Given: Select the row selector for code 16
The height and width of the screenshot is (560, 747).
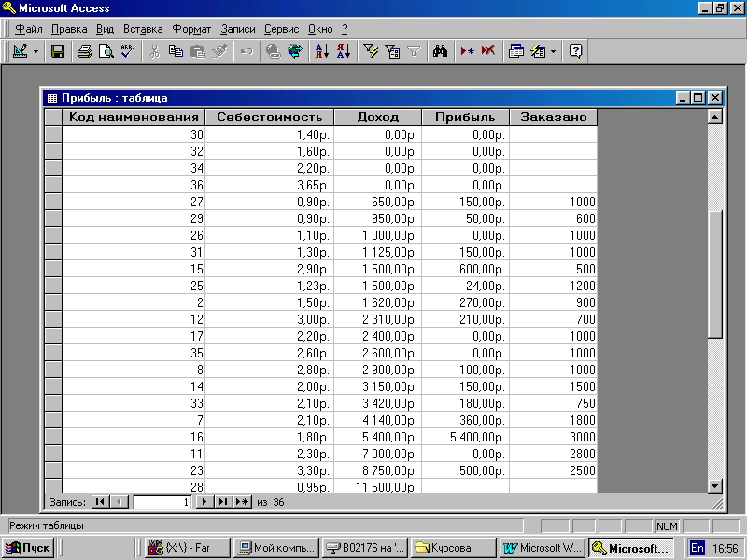Looking at the screenshot, I should (53, 437).
